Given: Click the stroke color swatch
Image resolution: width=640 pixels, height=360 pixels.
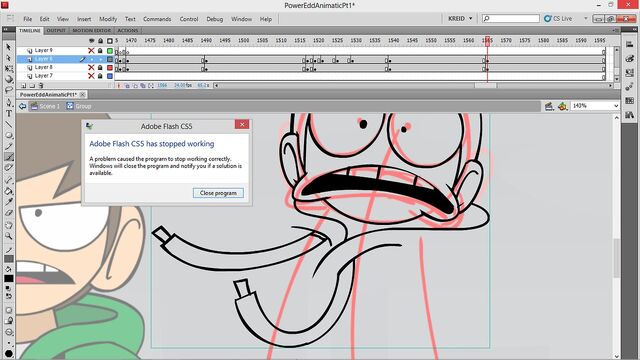Looking at the screenshot, I should pos(9,259).
